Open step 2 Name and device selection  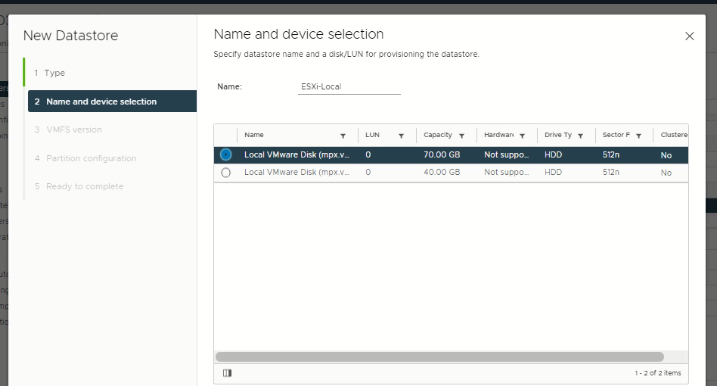[x=112, y=101]
